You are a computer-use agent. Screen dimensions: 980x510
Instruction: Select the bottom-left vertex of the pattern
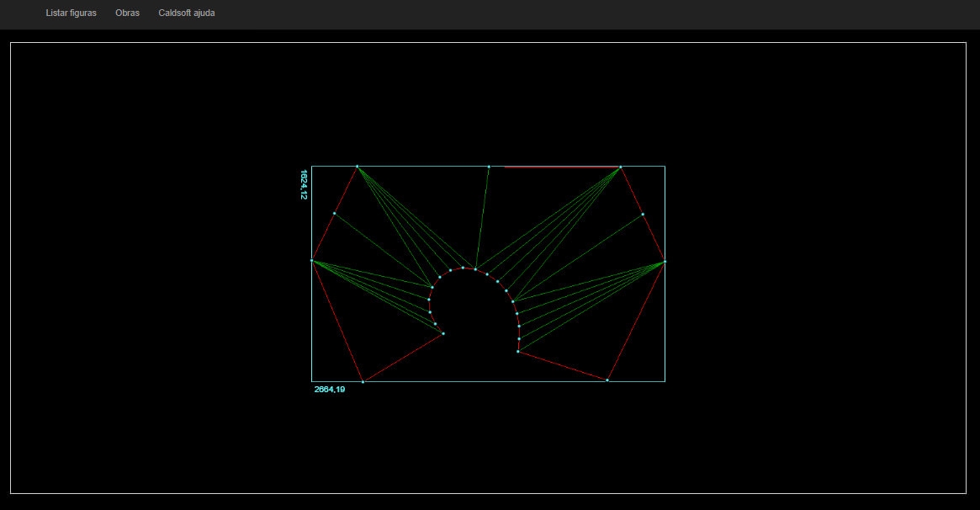tap(363, 381)
